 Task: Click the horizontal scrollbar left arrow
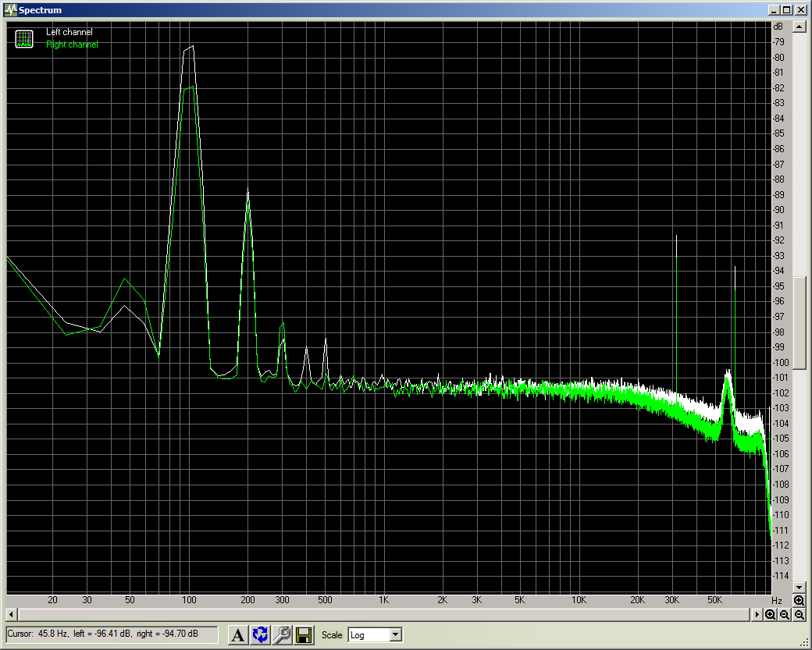[12, 614]
